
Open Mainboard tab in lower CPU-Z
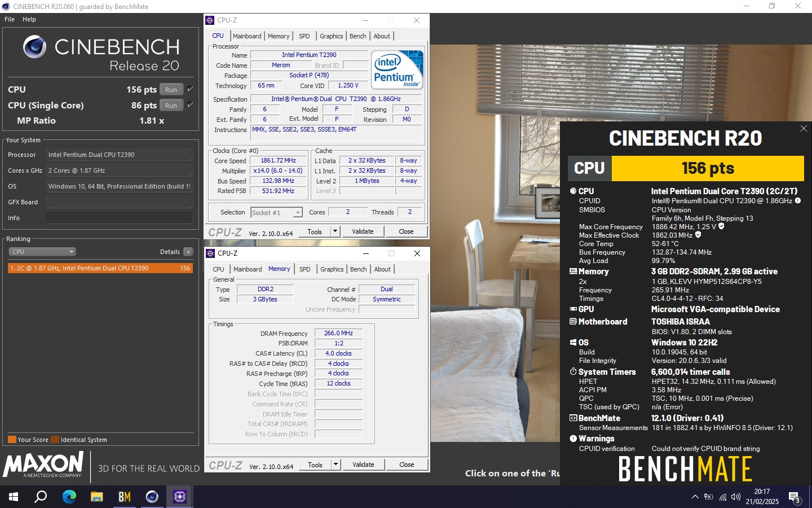point(248,269)
